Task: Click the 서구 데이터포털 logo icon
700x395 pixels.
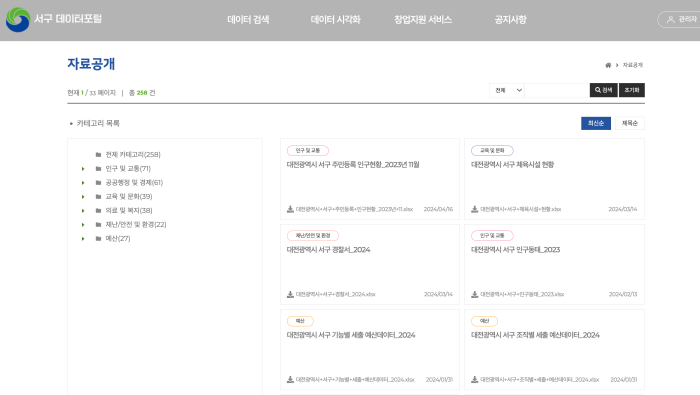Action: (18, 20)
